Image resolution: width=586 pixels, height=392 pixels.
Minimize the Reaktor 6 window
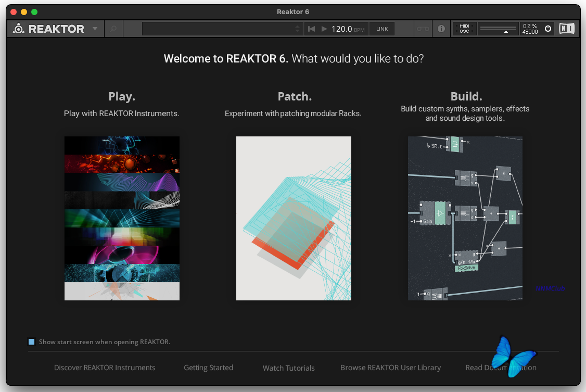coord(24,12)
